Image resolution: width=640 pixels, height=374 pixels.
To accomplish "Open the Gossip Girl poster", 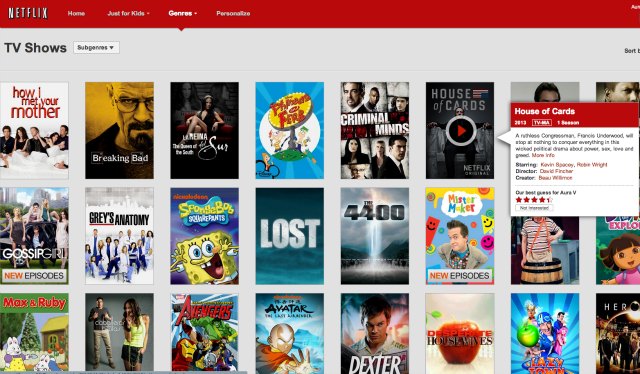I will pyautogui.click(x=34, y=236).
